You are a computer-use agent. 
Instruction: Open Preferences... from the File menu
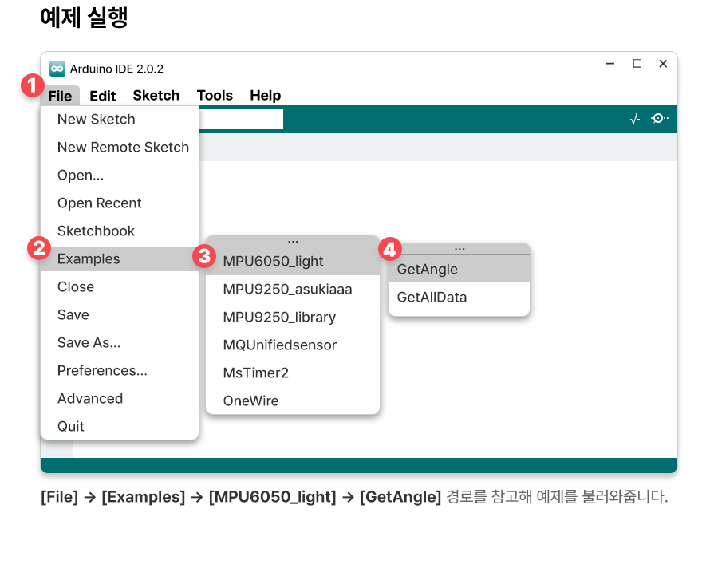(102, 371)
